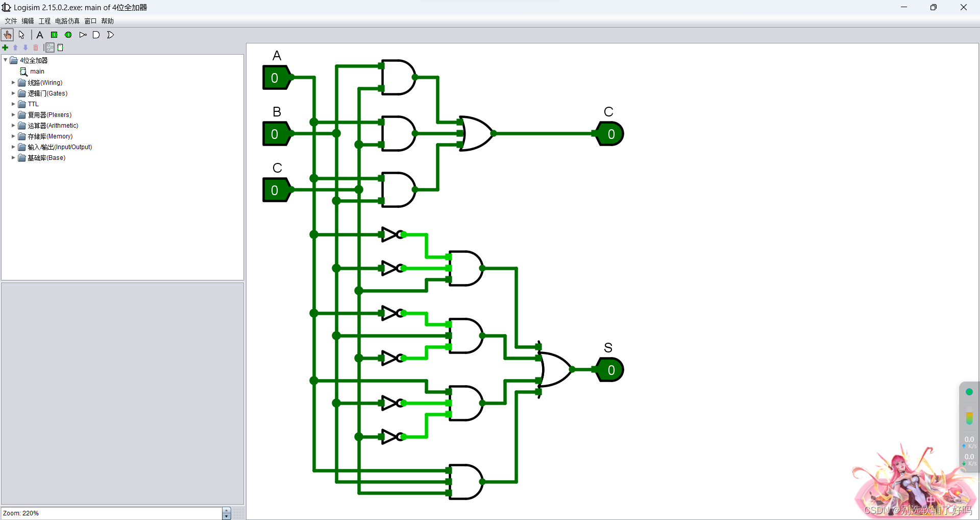Open the 编辑 menu
This screenshot has height=520, width=980.
(x=28, y=21)
